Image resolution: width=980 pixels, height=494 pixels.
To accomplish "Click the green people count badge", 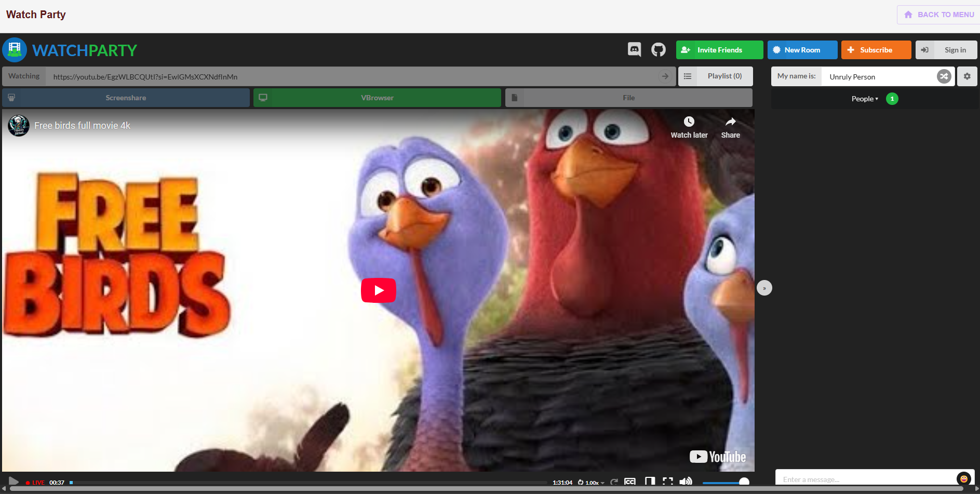I will pyautogui.click(x=892, y=99).
